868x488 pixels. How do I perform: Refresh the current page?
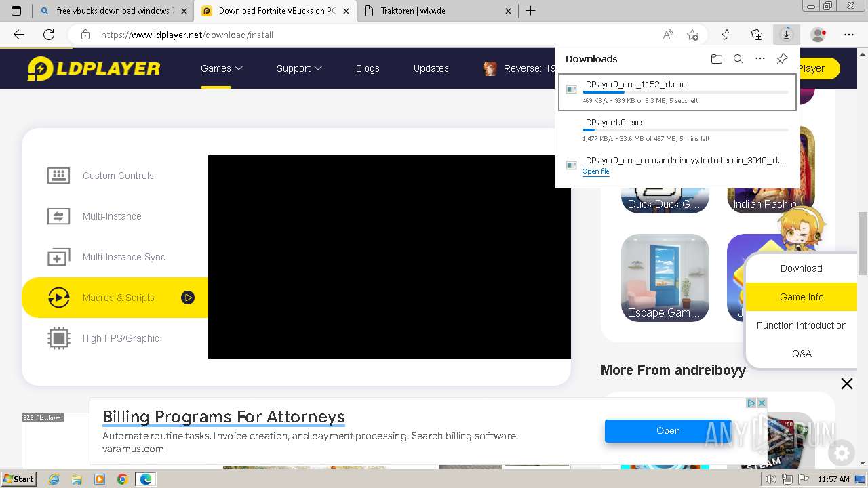(49, 35)
